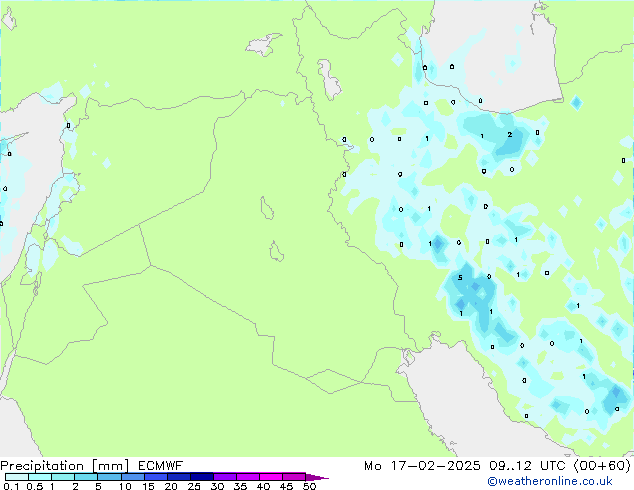Click the map precipitation value '2'

click(x=510, y=135)
